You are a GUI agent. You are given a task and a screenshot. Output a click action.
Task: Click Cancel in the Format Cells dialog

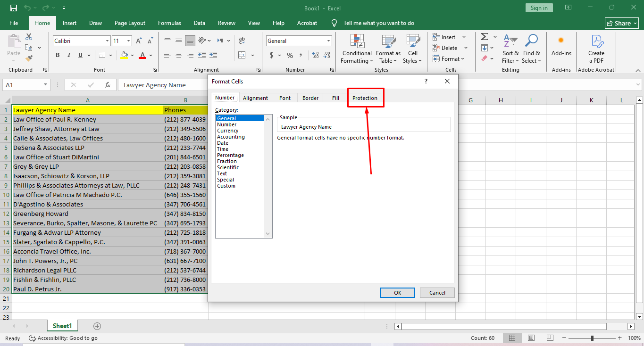[x=437, y=293]
